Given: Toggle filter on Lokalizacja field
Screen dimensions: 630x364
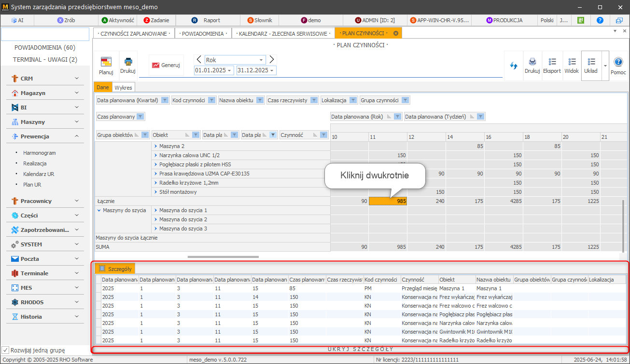Looking at the screenshot, I should coord(353,100).
